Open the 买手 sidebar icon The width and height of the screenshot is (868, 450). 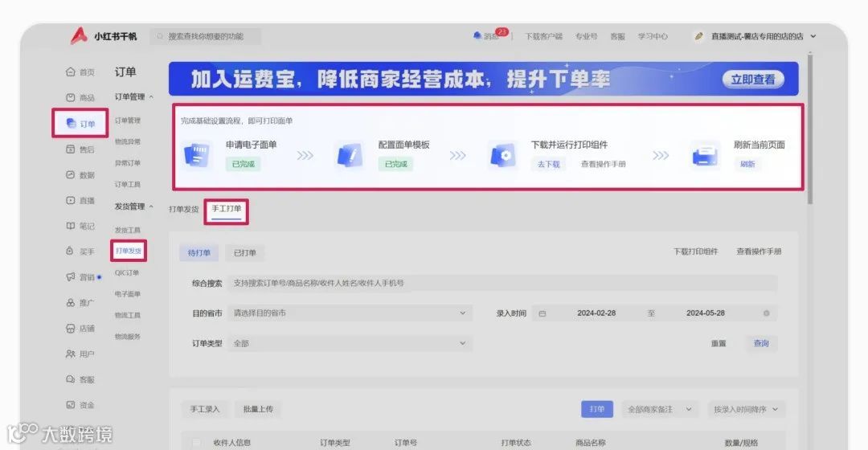click(70, 251)
